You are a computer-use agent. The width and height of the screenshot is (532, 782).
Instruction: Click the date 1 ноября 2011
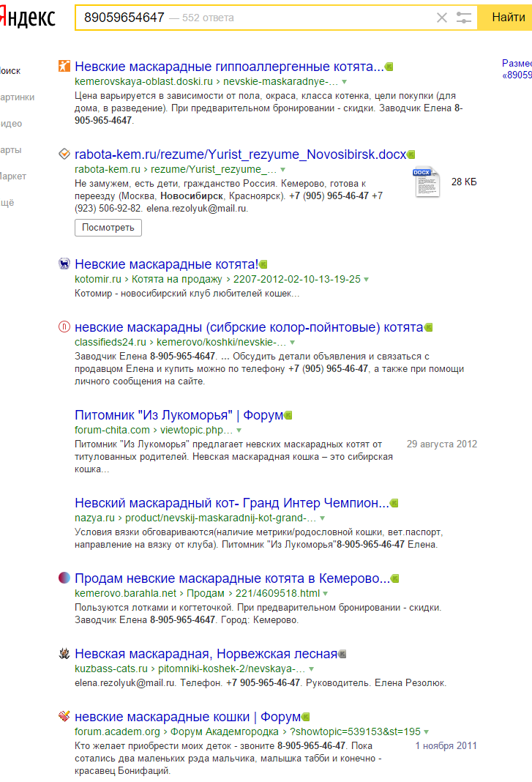pos(446,745)
